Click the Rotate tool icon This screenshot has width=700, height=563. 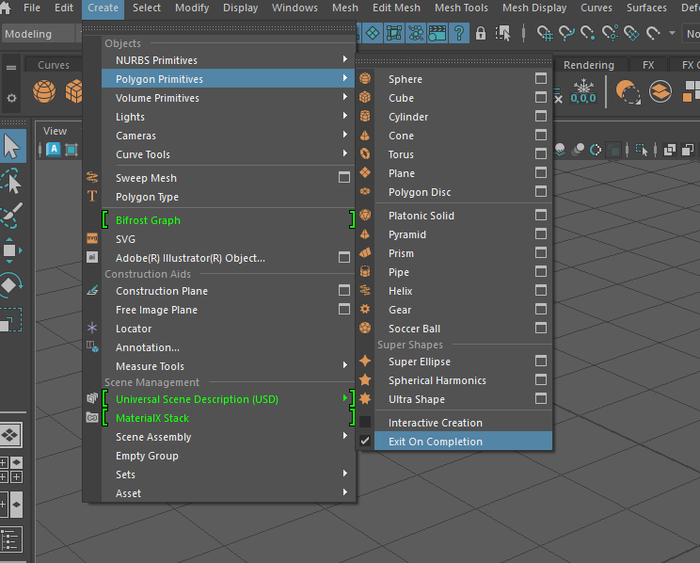(11, 284)
